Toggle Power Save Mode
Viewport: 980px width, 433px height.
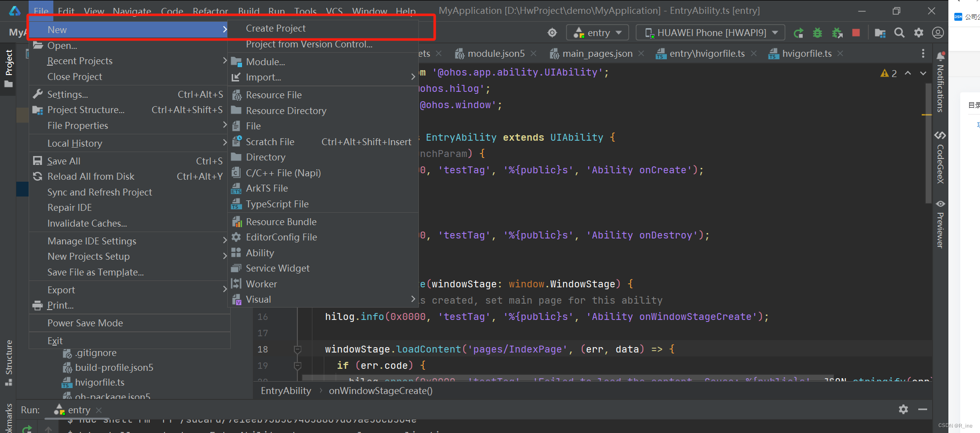[x=129, y=323]
